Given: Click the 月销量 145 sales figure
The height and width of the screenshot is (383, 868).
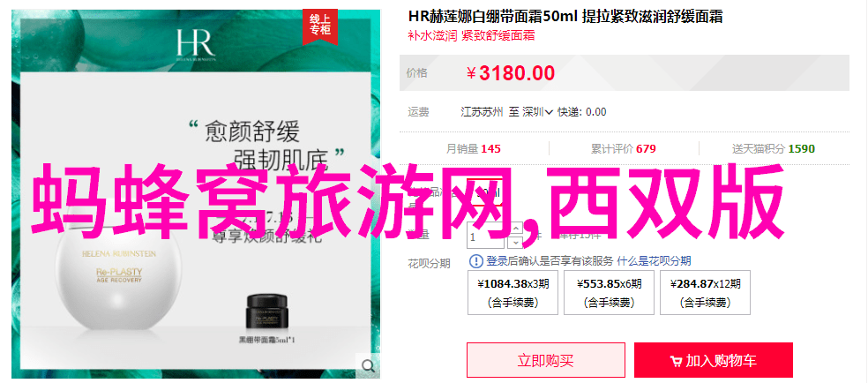Looking at the screenshot, I should pos(474,149).
